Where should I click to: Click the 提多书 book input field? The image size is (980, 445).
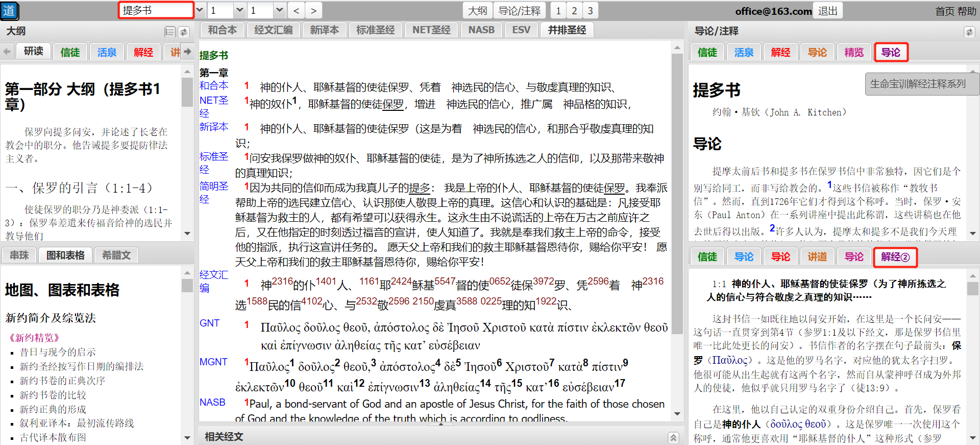coord(156,10)
